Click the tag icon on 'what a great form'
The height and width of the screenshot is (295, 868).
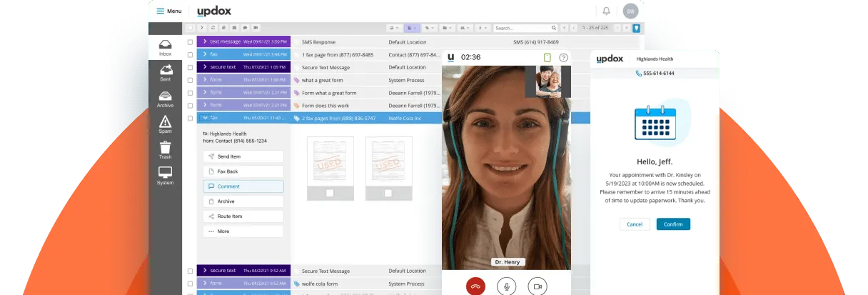(x=297, y=81)
